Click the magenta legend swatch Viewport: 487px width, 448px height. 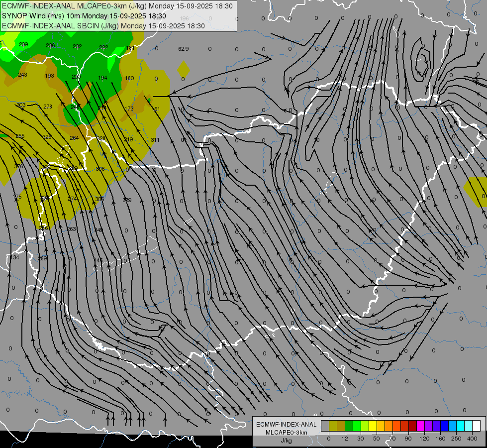421,426
